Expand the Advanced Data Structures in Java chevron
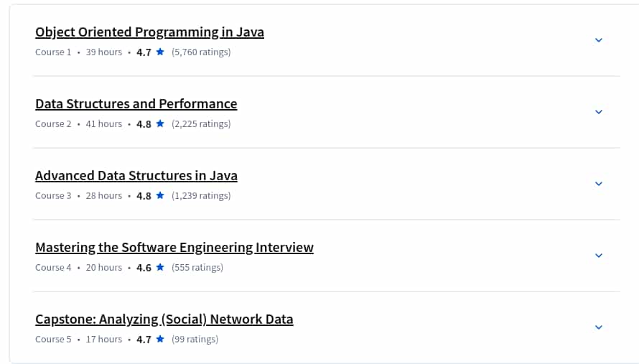This screenshot has width=639, height=364. point(599,183)
